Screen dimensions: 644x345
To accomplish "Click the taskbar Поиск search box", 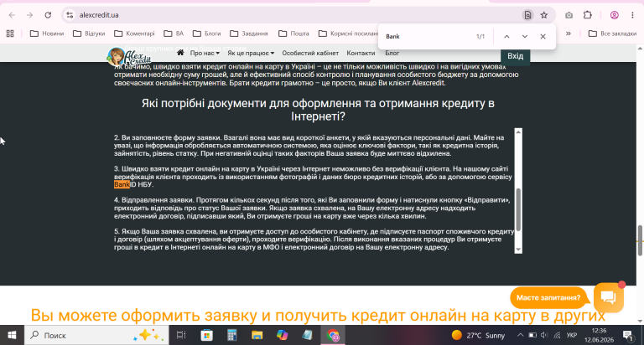I will (x=96, y=335).
